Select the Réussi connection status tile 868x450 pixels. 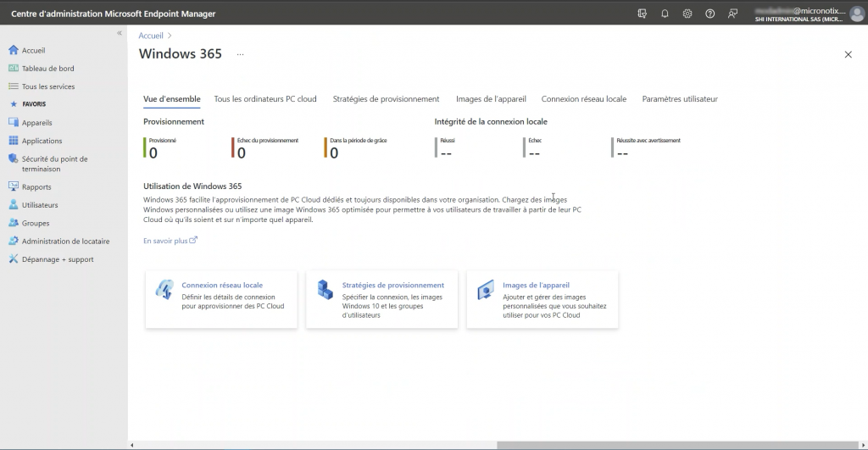pos(445,147)
